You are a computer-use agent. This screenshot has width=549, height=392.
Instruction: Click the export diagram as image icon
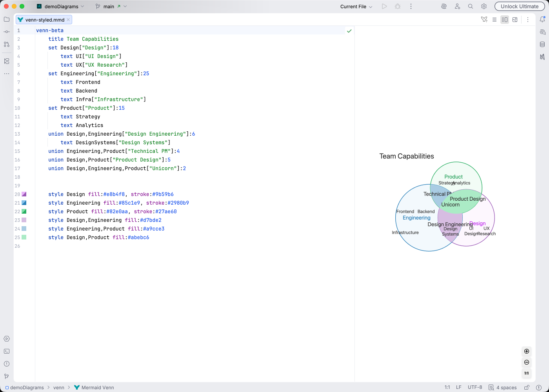514,19
